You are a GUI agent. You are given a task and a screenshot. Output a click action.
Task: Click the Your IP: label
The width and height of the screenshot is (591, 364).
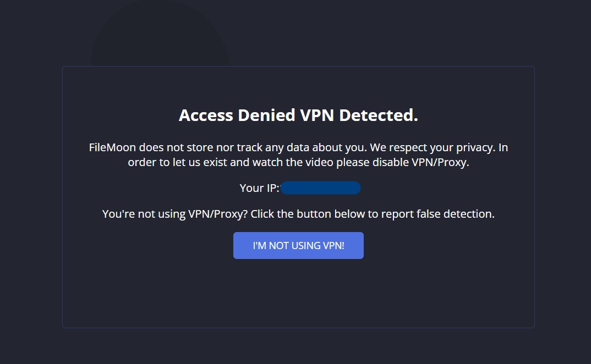pos(259,188)
